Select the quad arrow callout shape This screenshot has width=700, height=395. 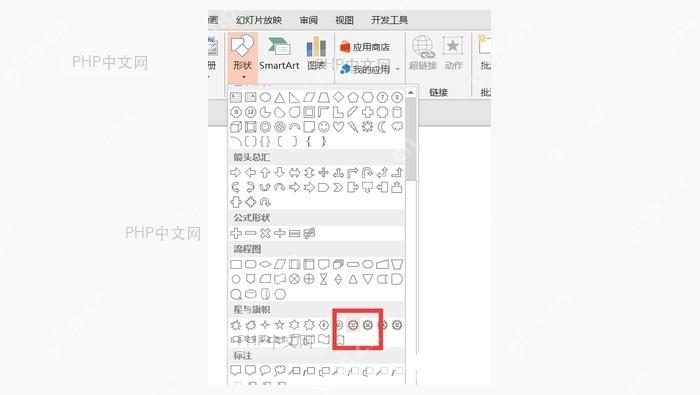(250, 202)
